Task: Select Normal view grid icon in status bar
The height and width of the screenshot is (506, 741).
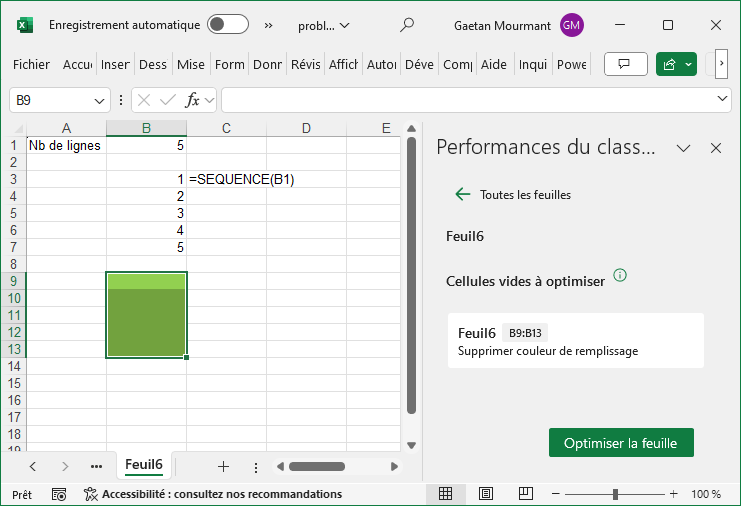Action: pyautogui.click(x=446, y=494)
